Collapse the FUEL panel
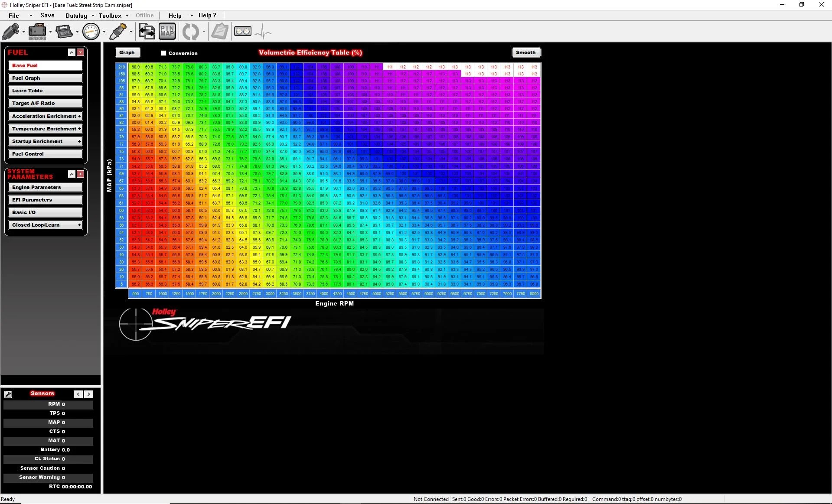The image size is (832, 504). click(x=72, y=52)
